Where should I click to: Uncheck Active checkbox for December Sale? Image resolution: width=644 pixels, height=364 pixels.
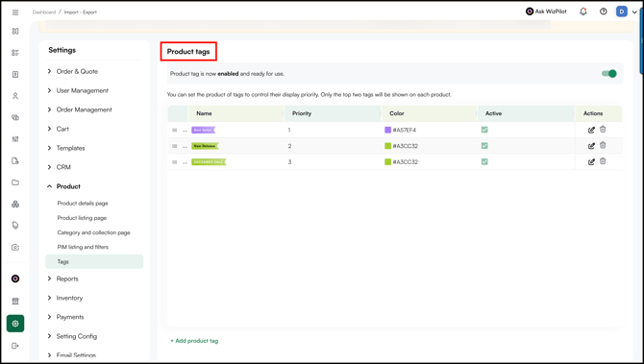pos(484,161)
